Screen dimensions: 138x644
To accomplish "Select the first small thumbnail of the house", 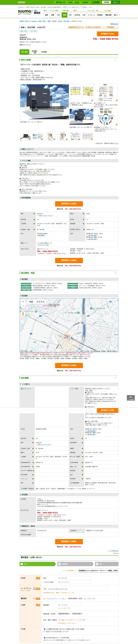I will tap(25, 137).
